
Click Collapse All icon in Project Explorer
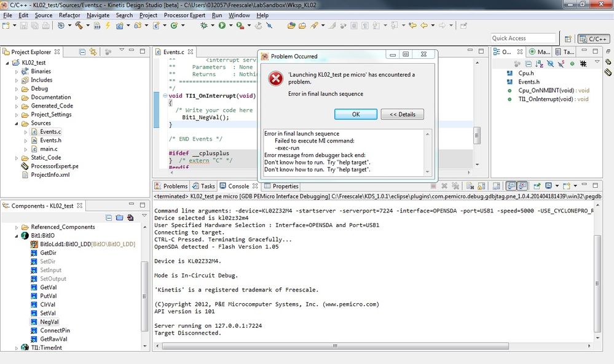point(82,52)
